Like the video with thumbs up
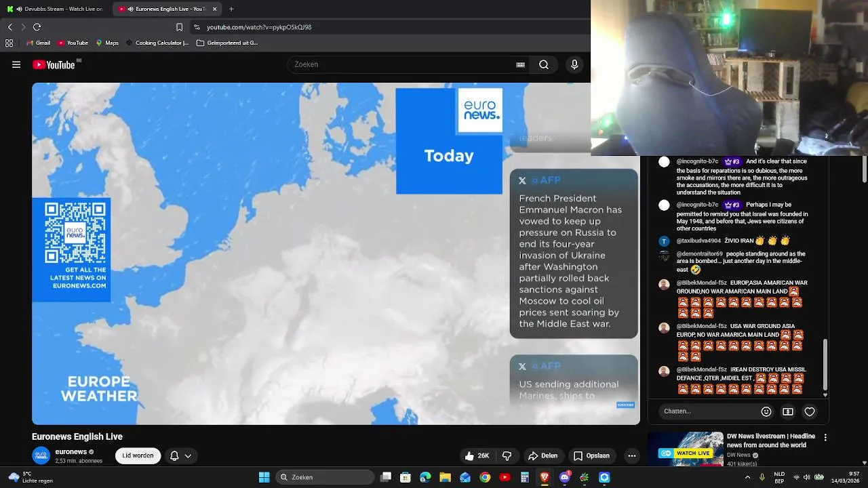Viewport: 868px width, 488px height. [x=477, y=456]
